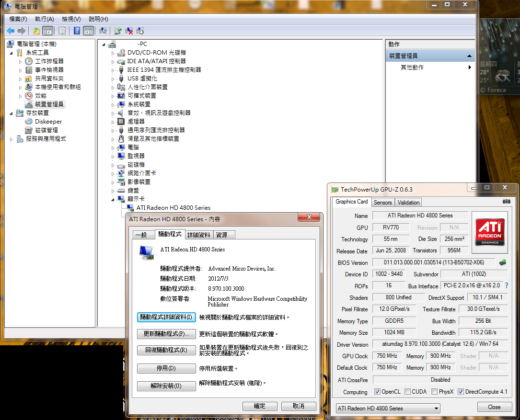Click the 網路介面卡 network icon
520x420 pixels.
tap(121, 173)
